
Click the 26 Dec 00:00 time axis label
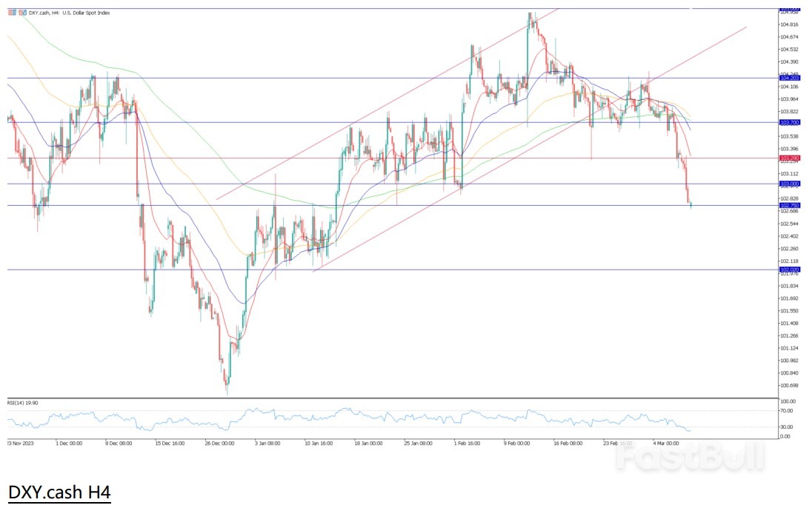click(x=219, y=444)
